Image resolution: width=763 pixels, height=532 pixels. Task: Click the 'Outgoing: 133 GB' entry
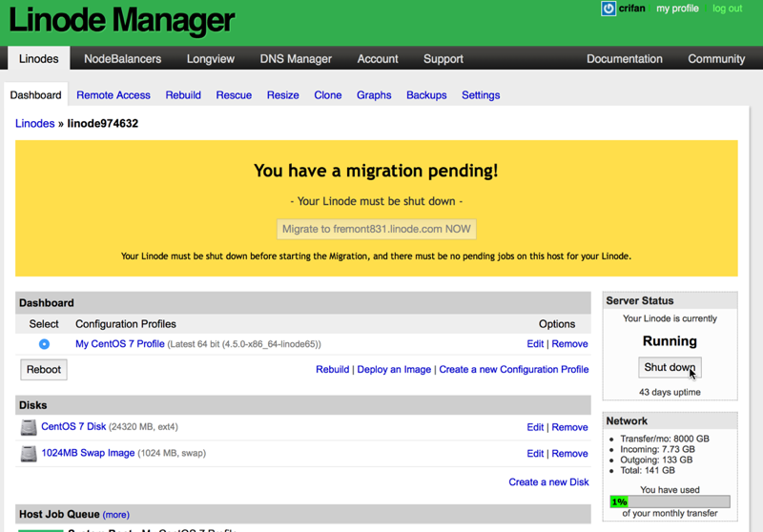656,460
